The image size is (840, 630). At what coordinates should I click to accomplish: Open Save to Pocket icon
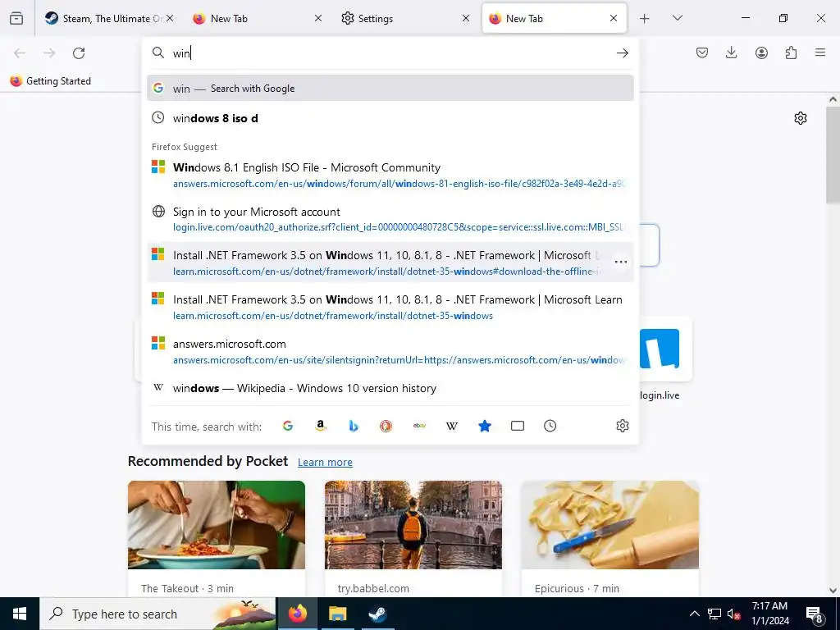click(x=702, y=52)
